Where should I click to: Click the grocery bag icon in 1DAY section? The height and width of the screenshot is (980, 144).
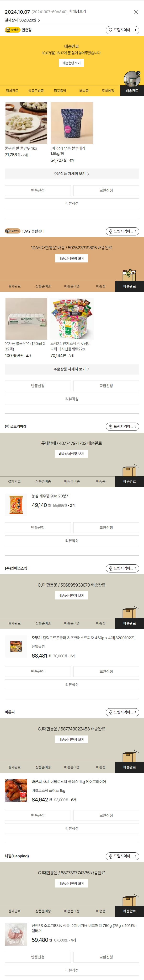pos(129,274)
